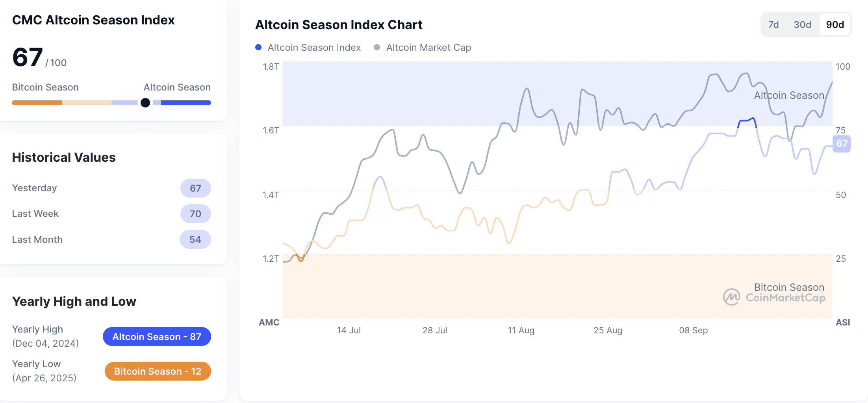Viewport: 868px width, 403px height.
Task: Open the Altcoin Season - 87 yearly high badge
Action: (x=157, y=336)
